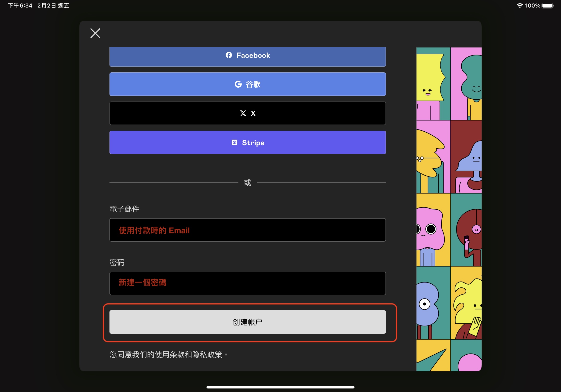The height and width of the screenshot is (392, 561).
Task: Click the X logo icon on the black button
Action: click(243, 114)
